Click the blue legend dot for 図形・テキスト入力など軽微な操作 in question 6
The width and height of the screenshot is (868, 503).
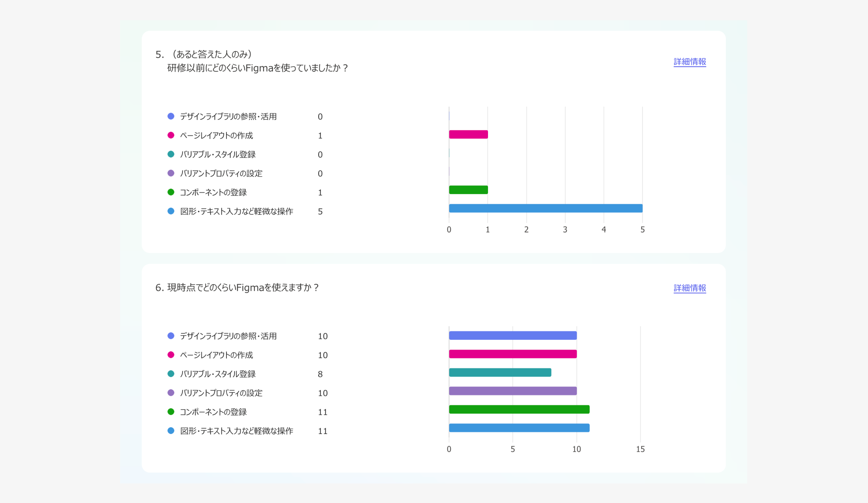click(x=171, y=431)
